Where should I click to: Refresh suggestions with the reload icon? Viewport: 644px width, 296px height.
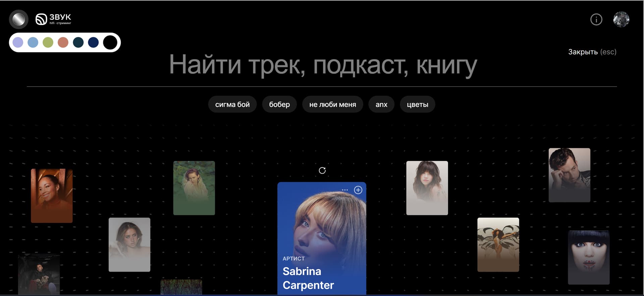tap(322, 170)
